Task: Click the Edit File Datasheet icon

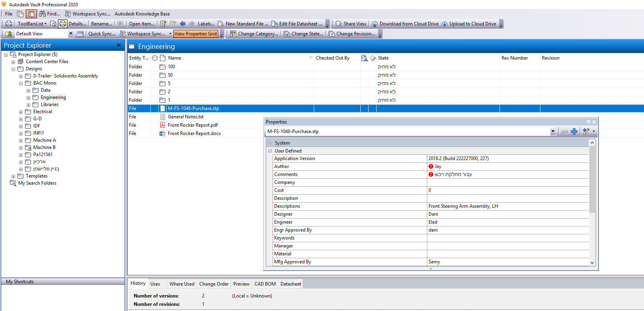Action: 275,24
